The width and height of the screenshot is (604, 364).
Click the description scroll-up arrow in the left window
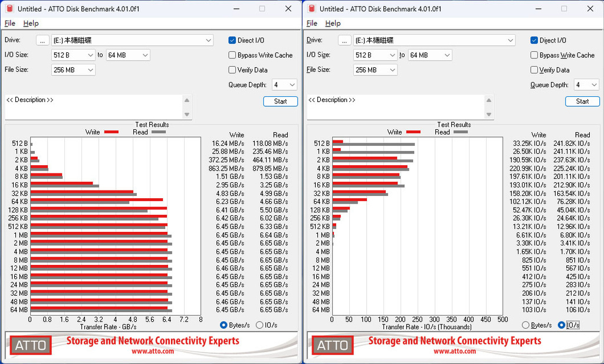tap(187, 100)
